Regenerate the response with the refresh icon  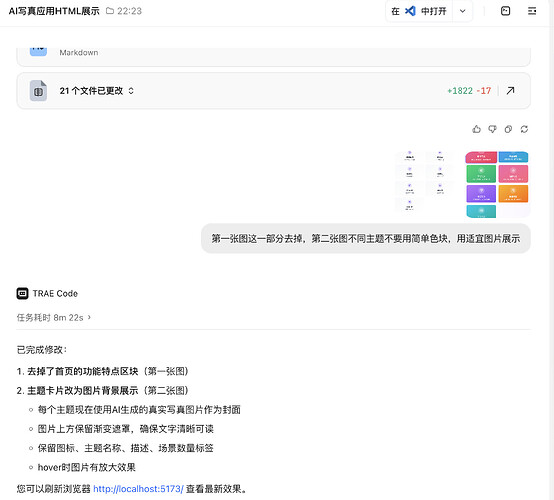(x=524, y=129)
